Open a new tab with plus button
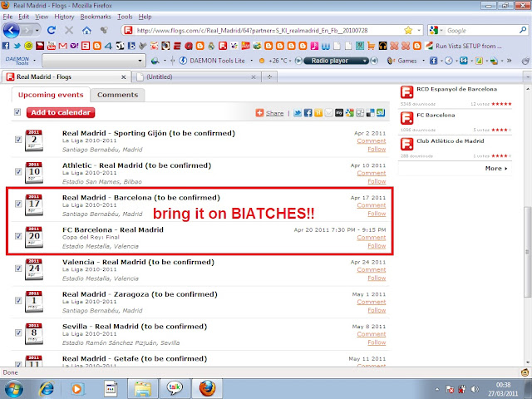Viewport: 532px width, 399px height. coord(269,77)
